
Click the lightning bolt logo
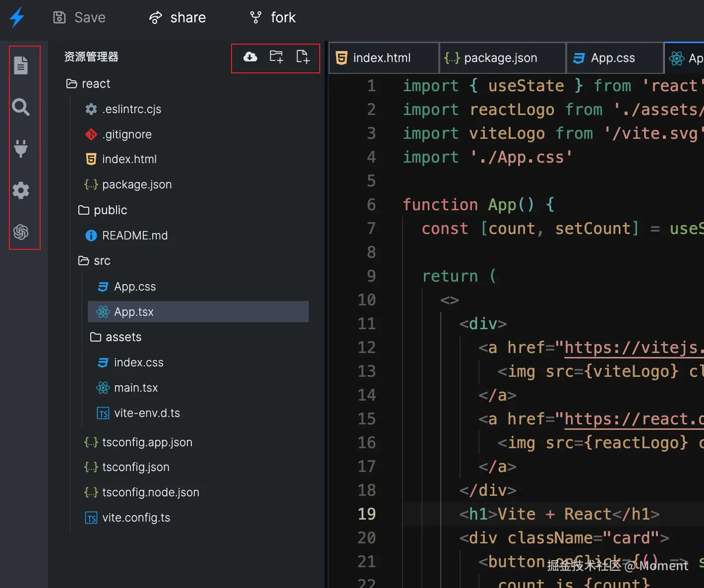click(x=17, y=17)
